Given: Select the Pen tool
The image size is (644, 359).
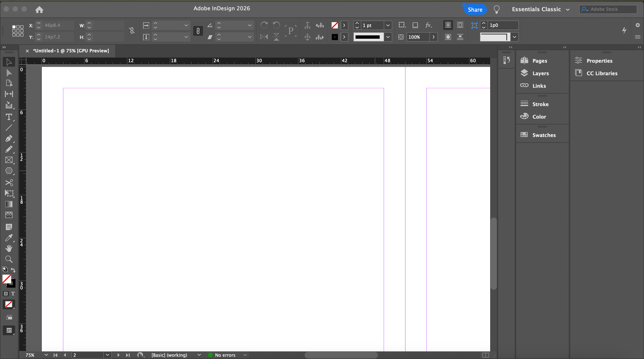Looking at the screenshot, I should 9,138.
